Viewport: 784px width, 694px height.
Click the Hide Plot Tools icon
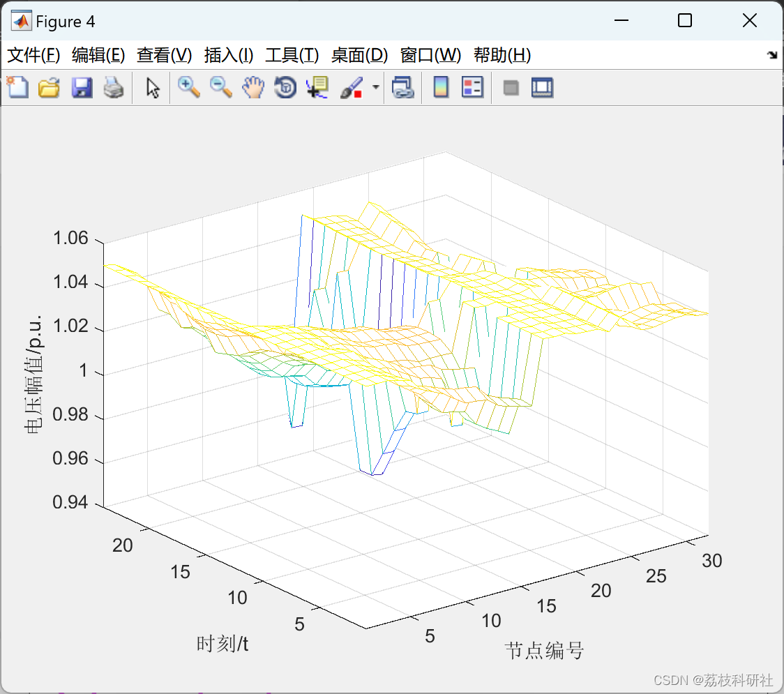tap(511, 88)
